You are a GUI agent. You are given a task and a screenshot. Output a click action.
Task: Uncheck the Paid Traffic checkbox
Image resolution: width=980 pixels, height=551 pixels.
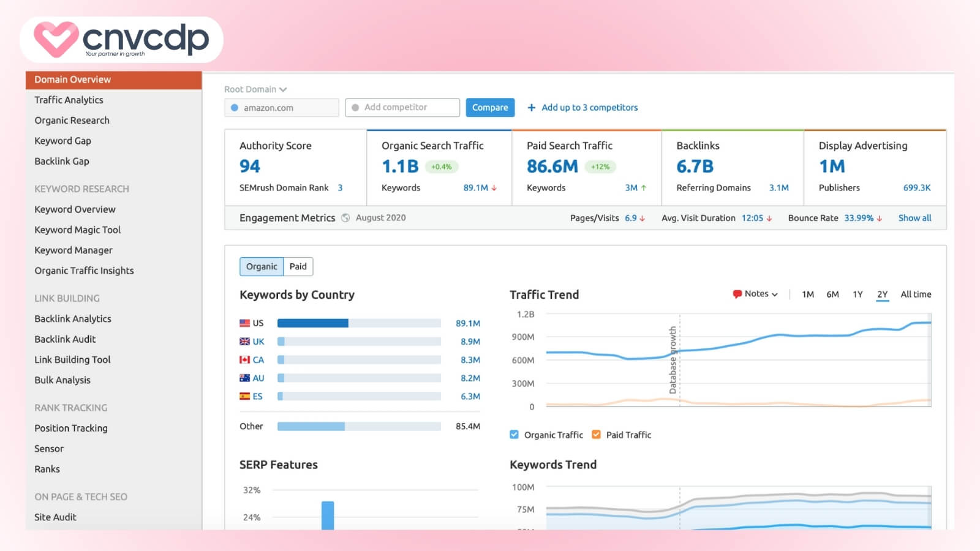coord(596,435)
